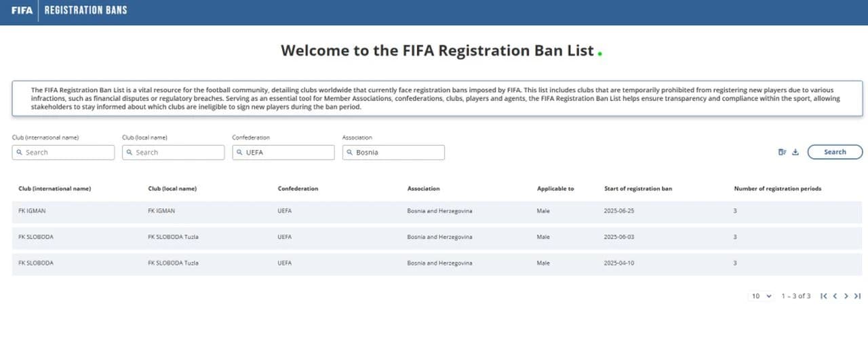868x350 pixels.
Task: Click the clear filters icon beside download
Action: pyautogui.click(x=782, y=152)
